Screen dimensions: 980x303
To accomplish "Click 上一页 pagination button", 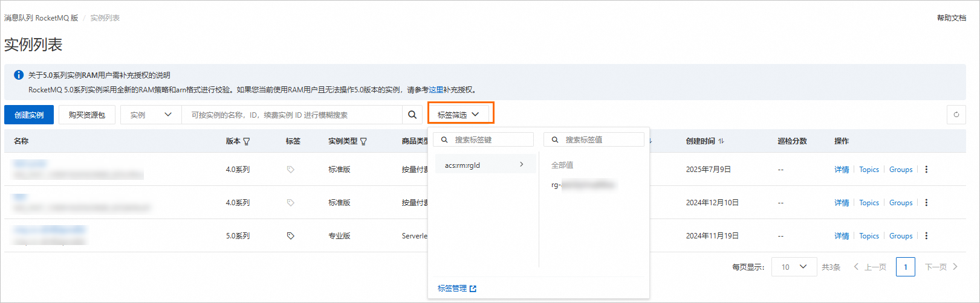I will pyautogui.click(x=869, y=267).
